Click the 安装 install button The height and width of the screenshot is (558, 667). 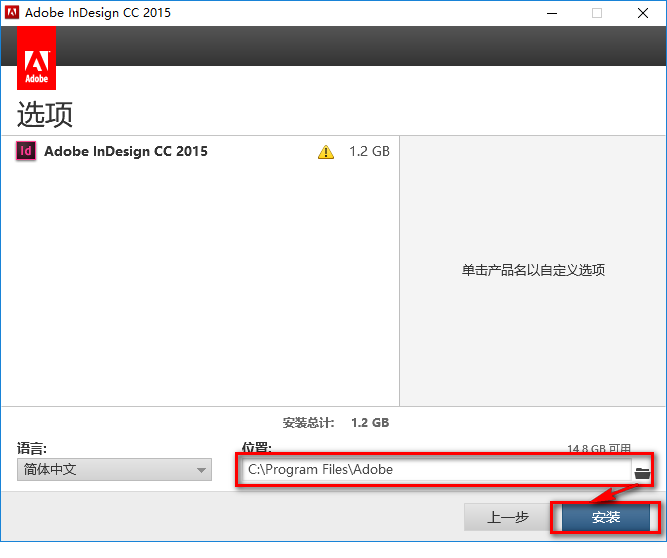pyautogui.click(x=606, y=517)
